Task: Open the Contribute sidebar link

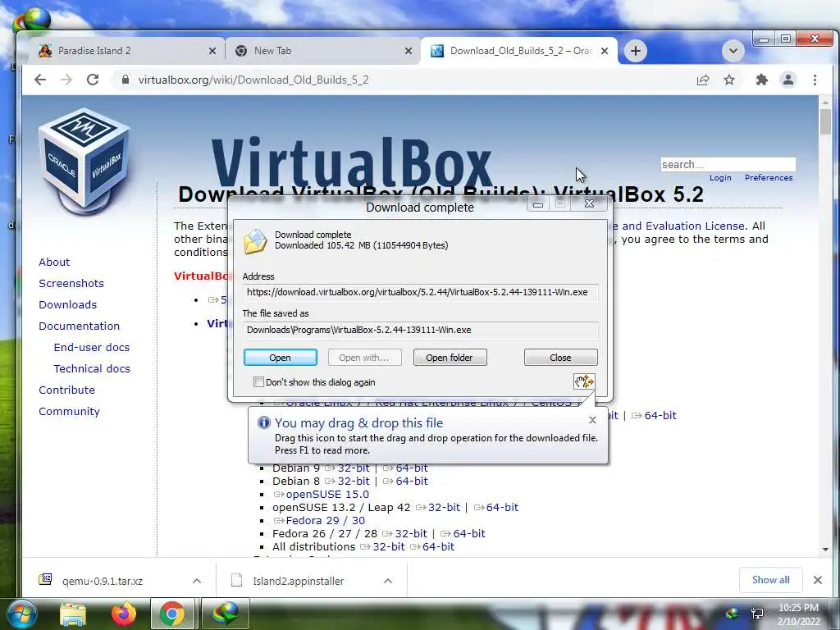Action: tap(66, 390)
